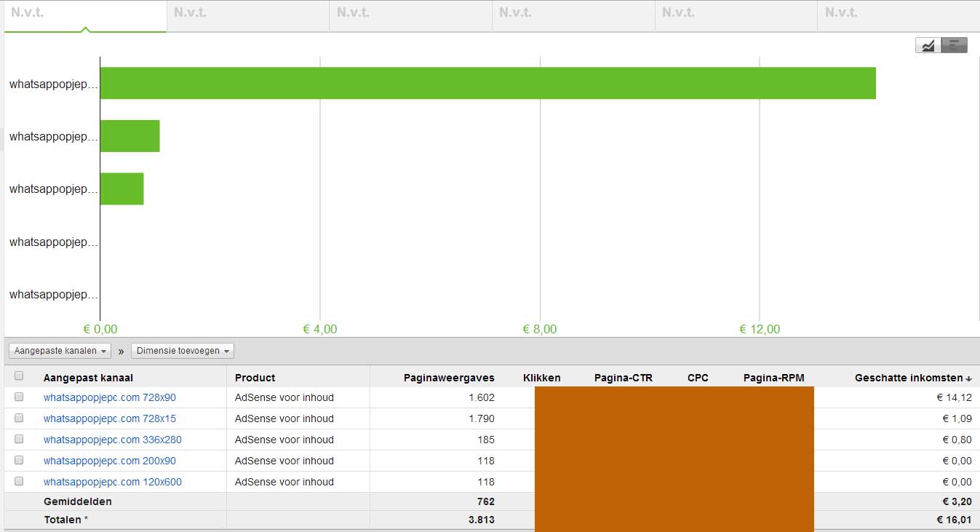Click the € 12,00 axis label
This screenshot has width=980, height=532.
tap(760, 329)
